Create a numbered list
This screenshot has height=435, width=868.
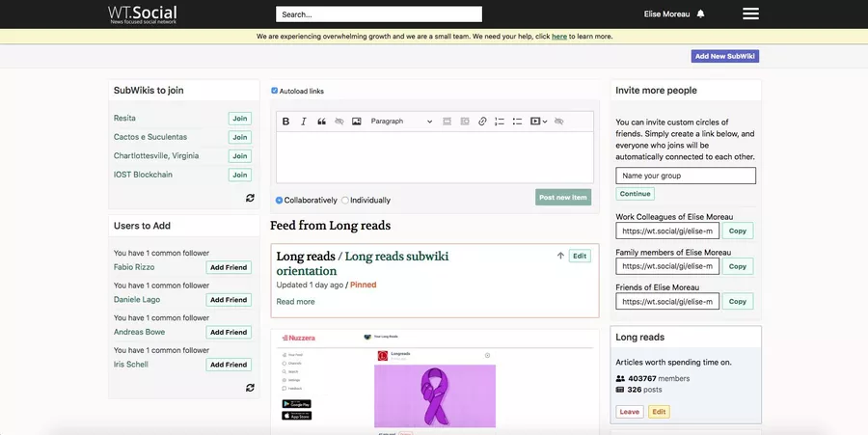(x=500, y=122)
